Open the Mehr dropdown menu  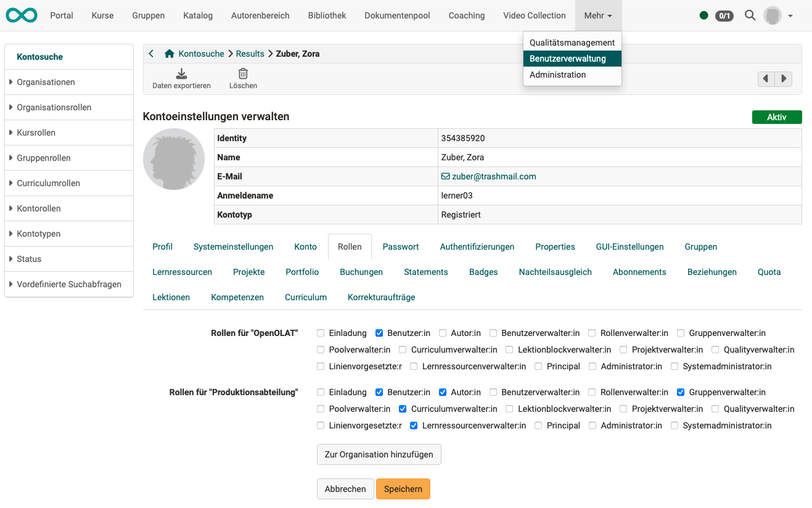pyautogui.click(x=597, y=15)
